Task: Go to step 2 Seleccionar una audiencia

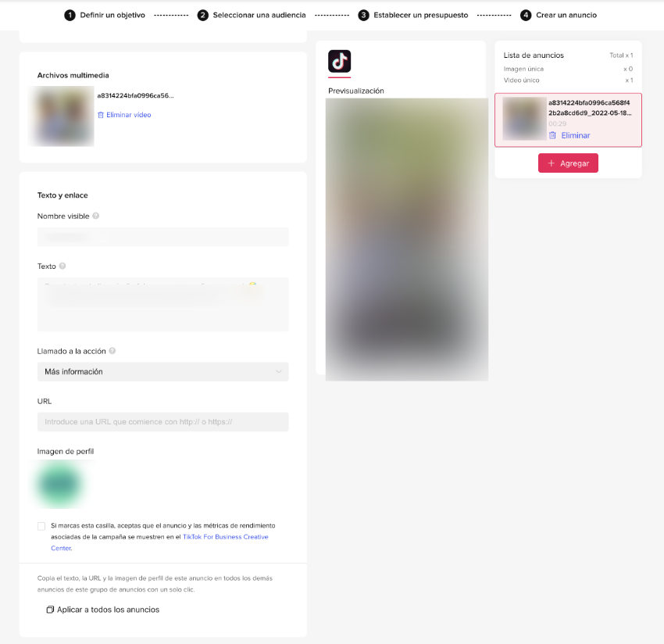Action: (x=252, y=16)
